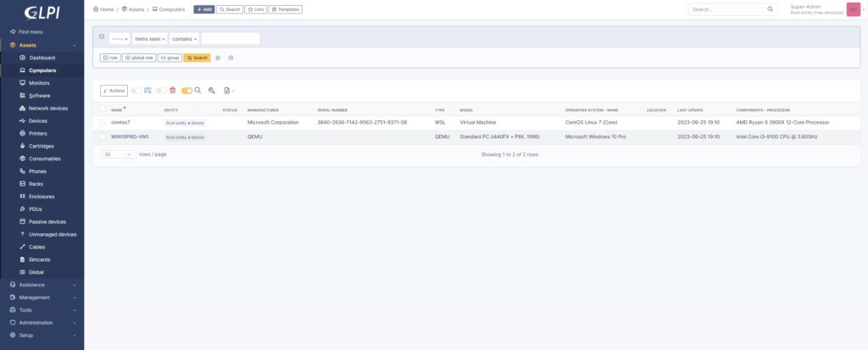The width and height of the screenshot is (868, 350).
Task: Check the WIN10PRO-VM1 row checkbox
Action: (103, 136)
